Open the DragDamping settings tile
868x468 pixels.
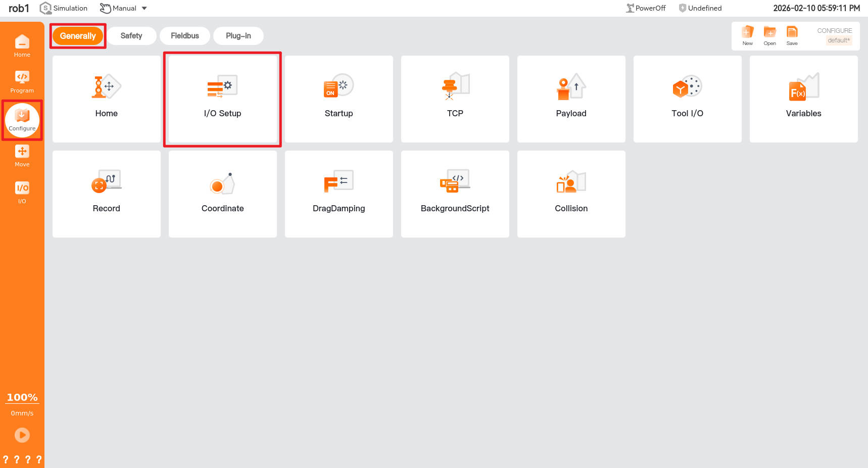point(339,194)
